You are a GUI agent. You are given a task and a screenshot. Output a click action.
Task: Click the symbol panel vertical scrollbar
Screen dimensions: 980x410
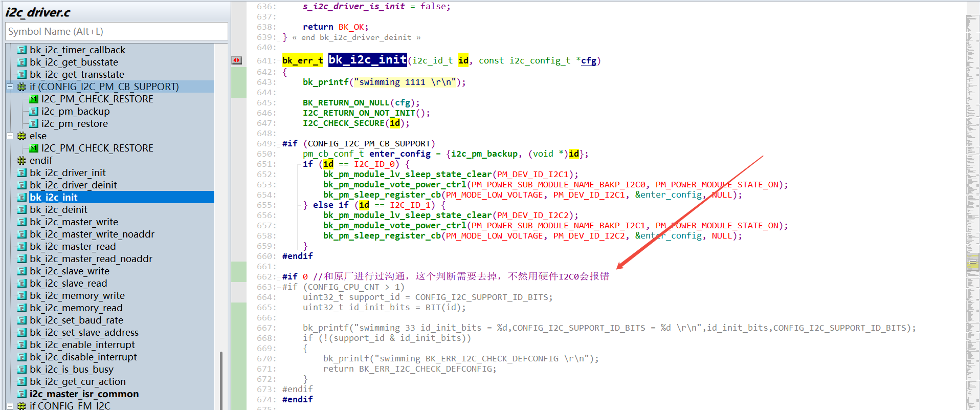pos(221,379)
